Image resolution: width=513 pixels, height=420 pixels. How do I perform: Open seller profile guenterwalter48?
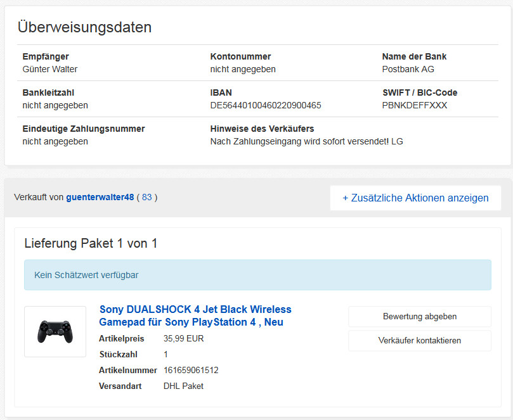click(100, 197)
